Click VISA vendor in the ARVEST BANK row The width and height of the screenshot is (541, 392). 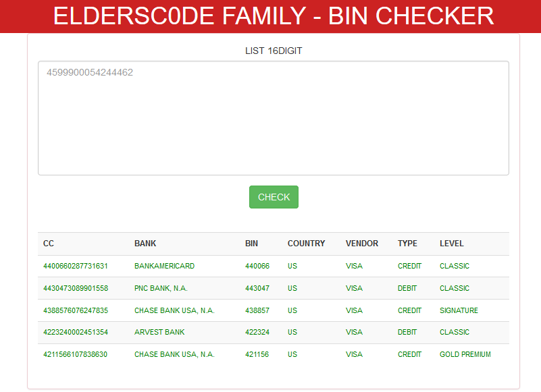click(x=354, y=332)
